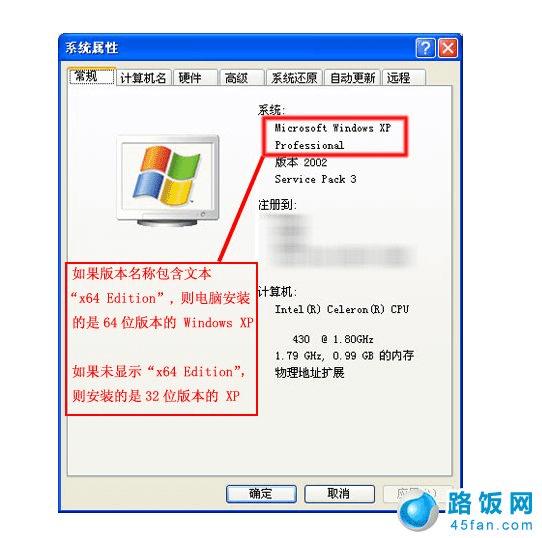542x538 pixels.
Task: Close the 系统属性 dialog
Action: [x=448, y=48]
